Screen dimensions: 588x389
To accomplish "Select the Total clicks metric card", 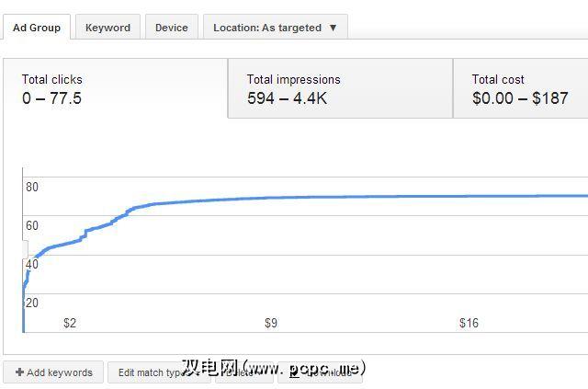I will coord(115,88).
